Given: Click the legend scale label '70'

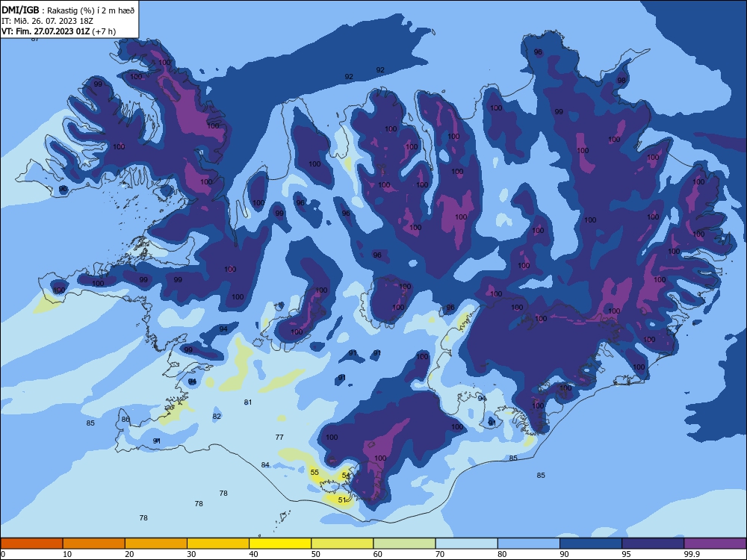Looking at the screenshot, I should pos(440,554).
